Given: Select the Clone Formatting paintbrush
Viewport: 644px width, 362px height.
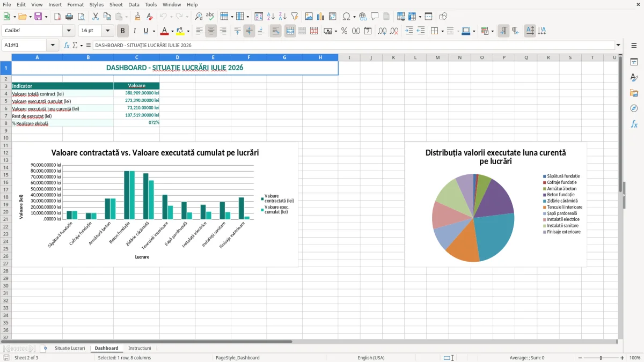Looking at the screenshot, I should (x=137, y=17).
